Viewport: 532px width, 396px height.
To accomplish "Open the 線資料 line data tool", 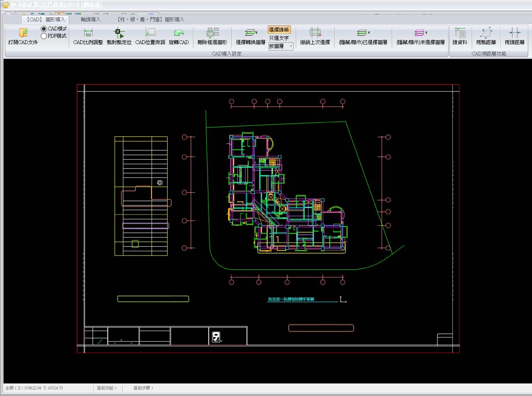I will click(x=460, y=36).
